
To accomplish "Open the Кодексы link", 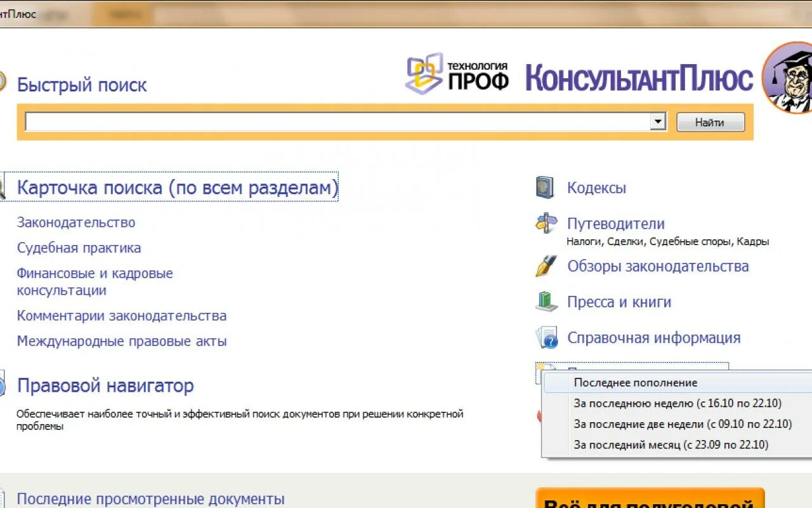I will point(597,188).
